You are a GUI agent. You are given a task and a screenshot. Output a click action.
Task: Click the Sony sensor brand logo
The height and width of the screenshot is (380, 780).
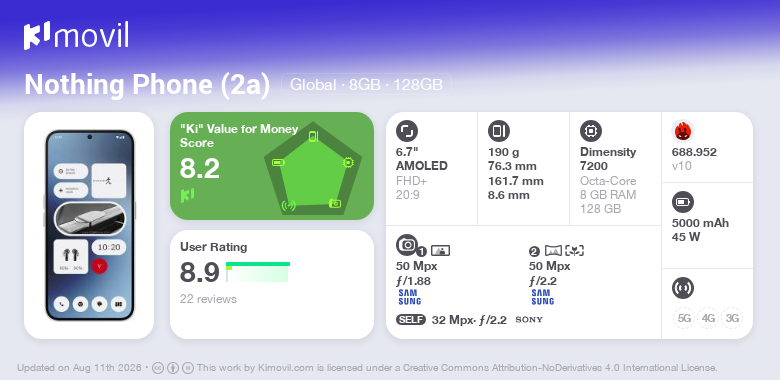529,320
